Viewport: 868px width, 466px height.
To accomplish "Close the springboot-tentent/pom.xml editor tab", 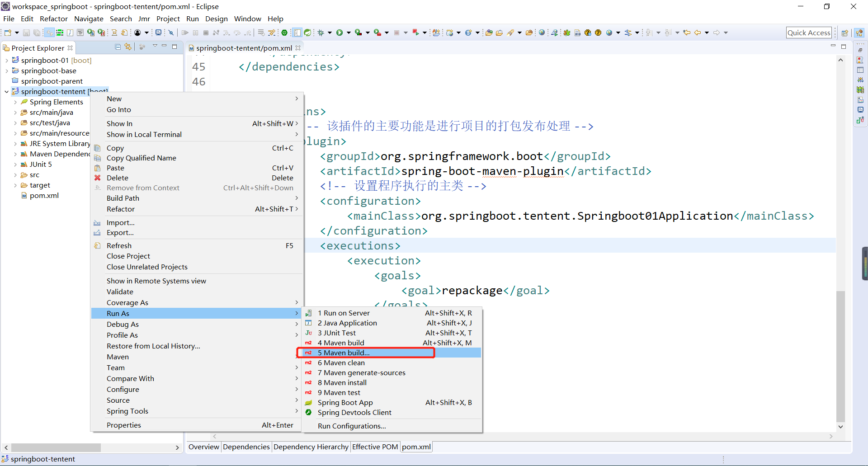I will [298, 48].
